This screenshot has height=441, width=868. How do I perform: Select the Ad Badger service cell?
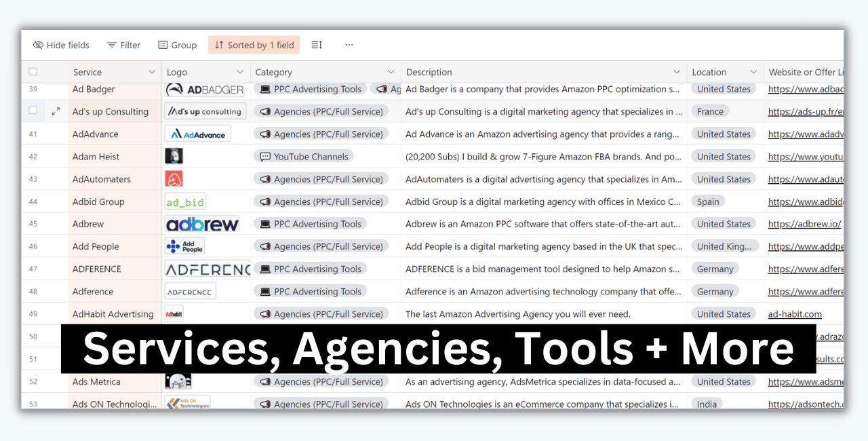115,89
